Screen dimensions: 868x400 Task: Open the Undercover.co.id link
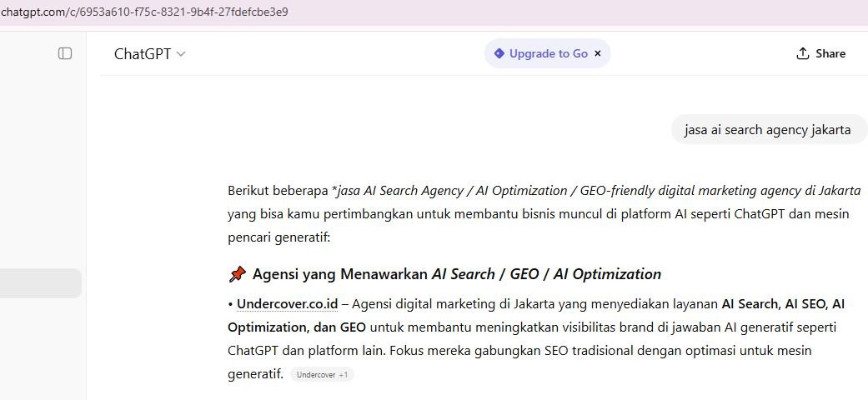(287, 304)
